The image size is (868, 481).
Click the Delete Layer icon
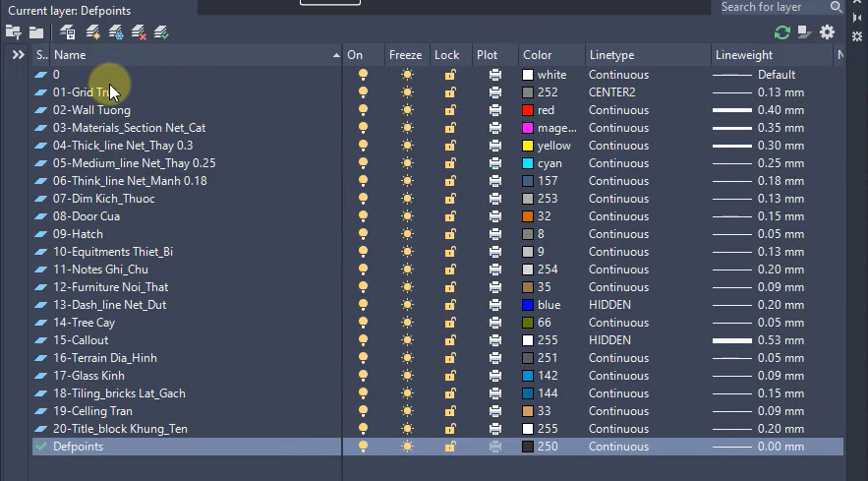140,32
